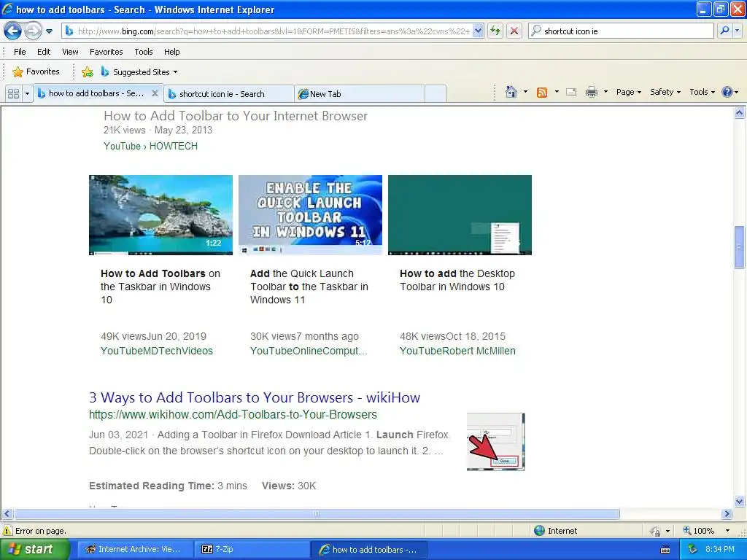Image resolution: width=747 pixels, height=560 pixels.
Task: Switch to the 7-Zip taskbar window
Action: tap(250, 550)
